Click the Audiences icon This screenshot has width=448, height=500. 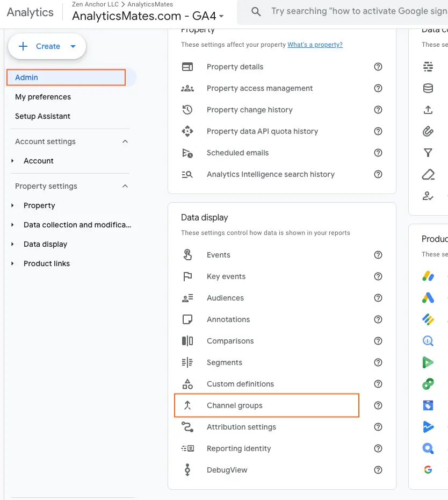(187, 298)
